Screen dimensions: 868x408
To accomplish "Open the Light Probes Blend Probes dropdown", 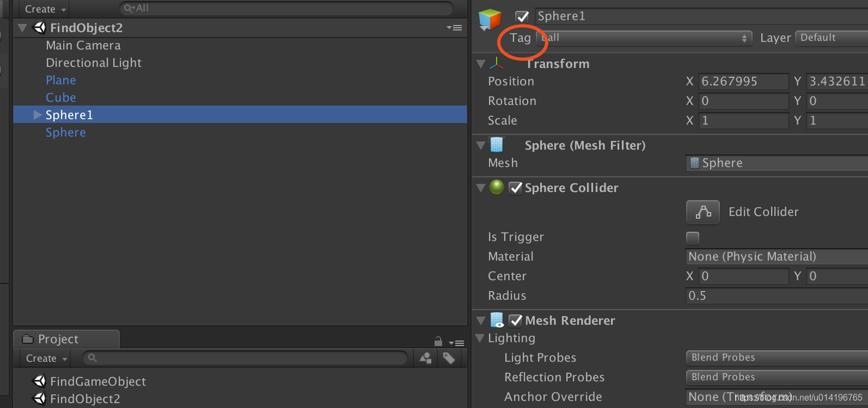I will pos(777,357).
